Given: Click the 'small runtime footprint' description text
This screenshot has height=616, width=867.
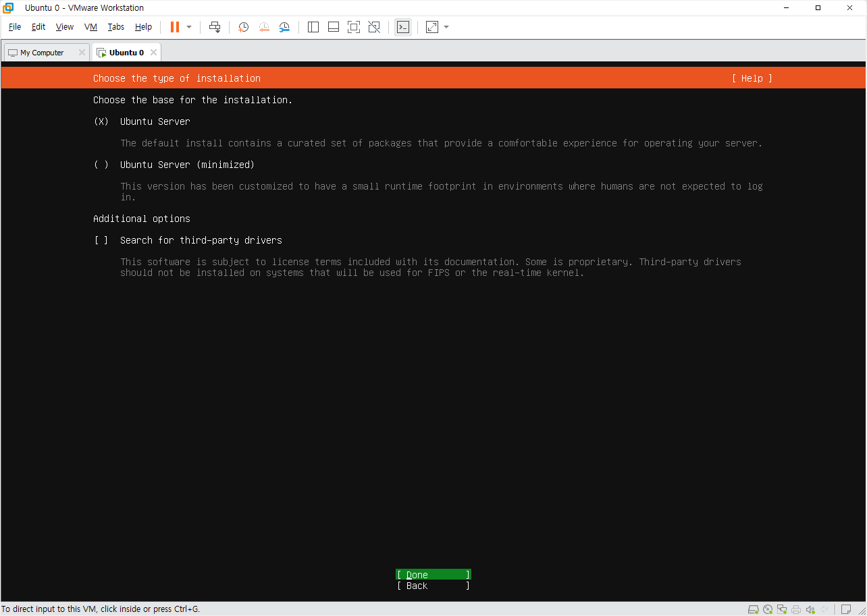Looking at the screenshot, I should click(442, 192).
